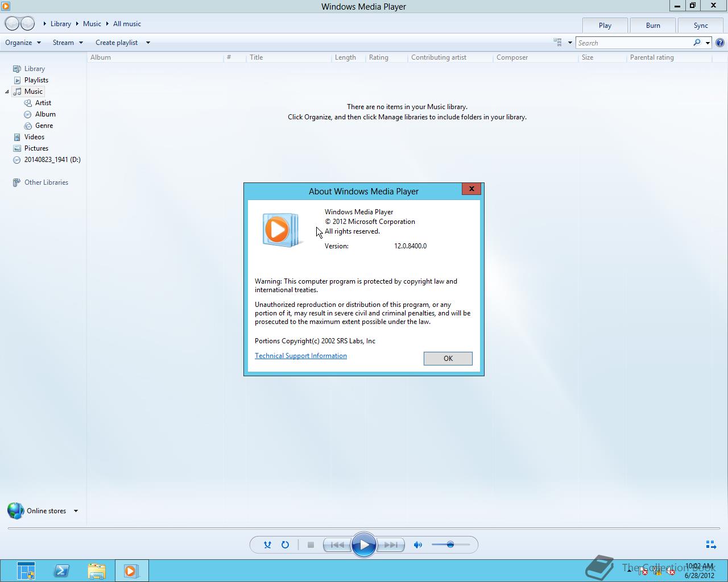The height and width of the screenshot is (582, 728).
Task: Expand breadcrumb arrow before Library
Action: click(45, 24)
